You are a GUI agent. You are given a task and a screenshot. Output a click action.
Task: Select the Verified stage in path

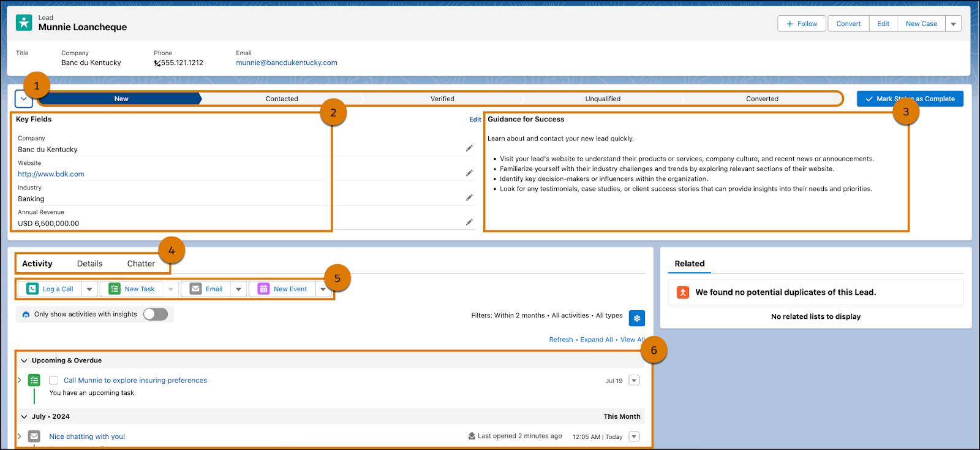[x=442, y=99]
